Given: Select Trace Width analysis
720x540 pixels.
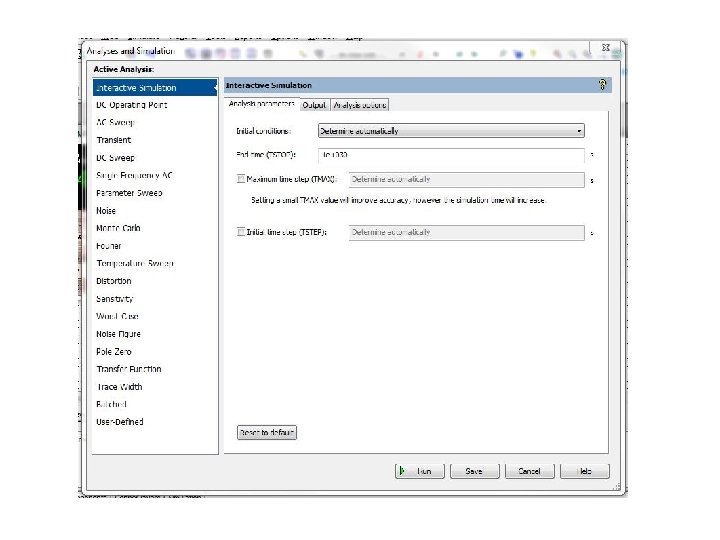Looking at the screenshot, I should pos(155,387).
